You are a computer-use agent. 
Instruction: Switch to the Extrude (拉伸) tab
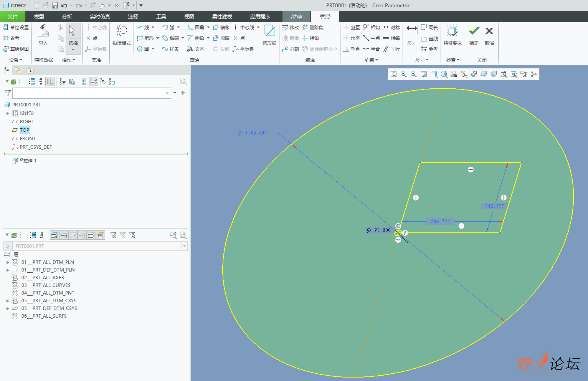click(x=296, y=17)
